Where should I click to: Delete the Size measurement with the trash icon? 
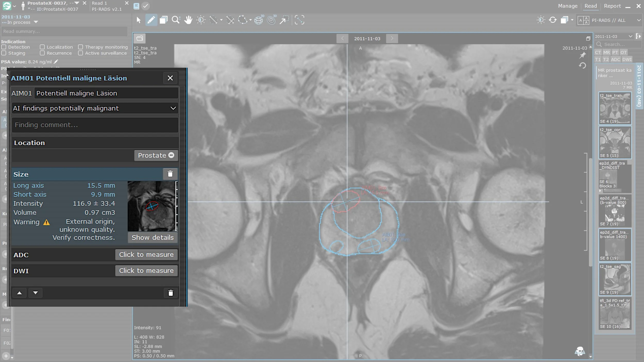click(x=170, y=174)
